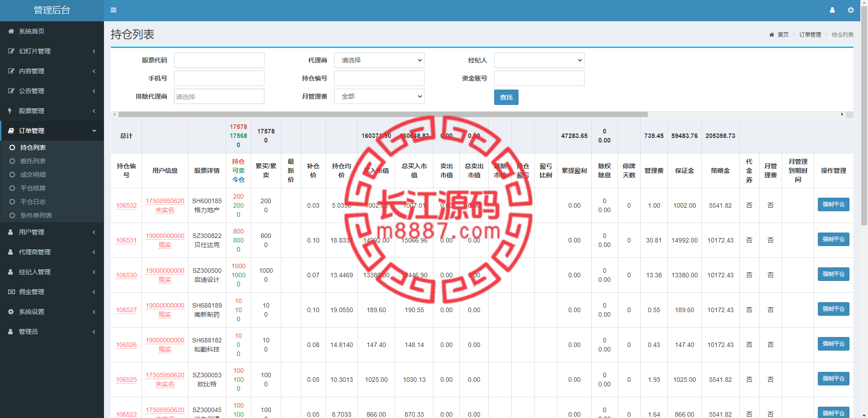868x418 pixels.
Task: Click the 累提盈利 column header
Action: click(x=574, y=171)
